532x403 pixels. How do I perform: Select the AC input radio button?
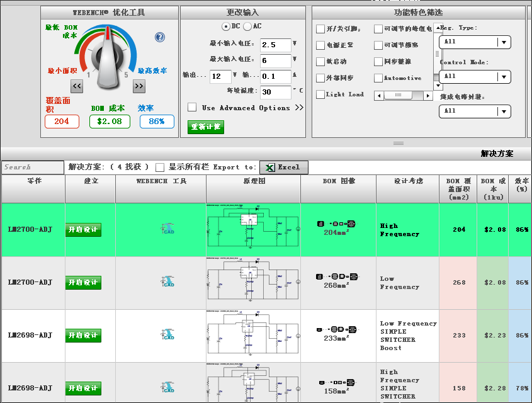pyautogui.click(x=247, y=26)
